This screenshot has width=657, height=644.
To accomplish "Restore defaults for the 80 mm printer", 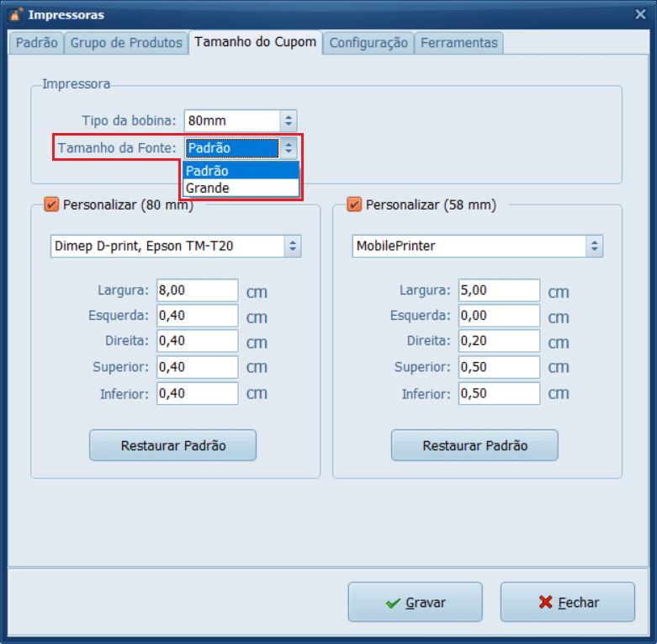I will (x=173, y=445).
